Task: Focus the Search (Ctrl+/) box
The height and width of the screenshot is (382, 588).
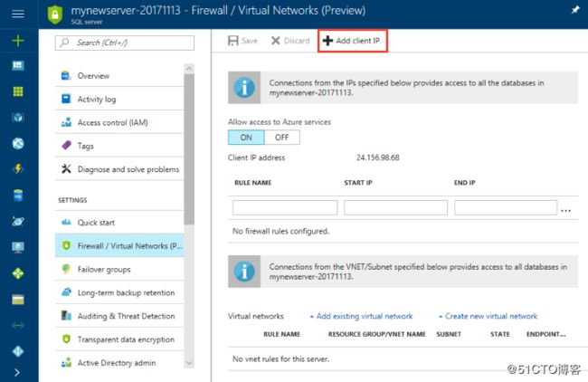Action: (x=125, y=43)
